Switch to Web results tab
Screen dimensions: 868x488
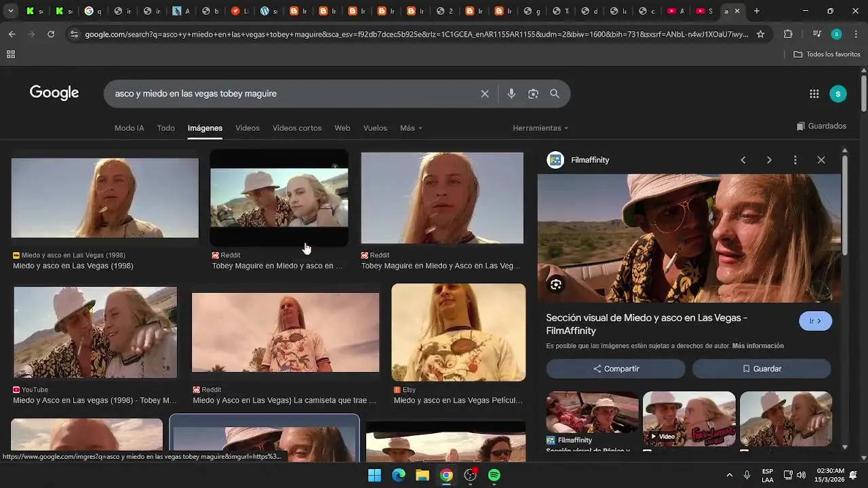342,128
